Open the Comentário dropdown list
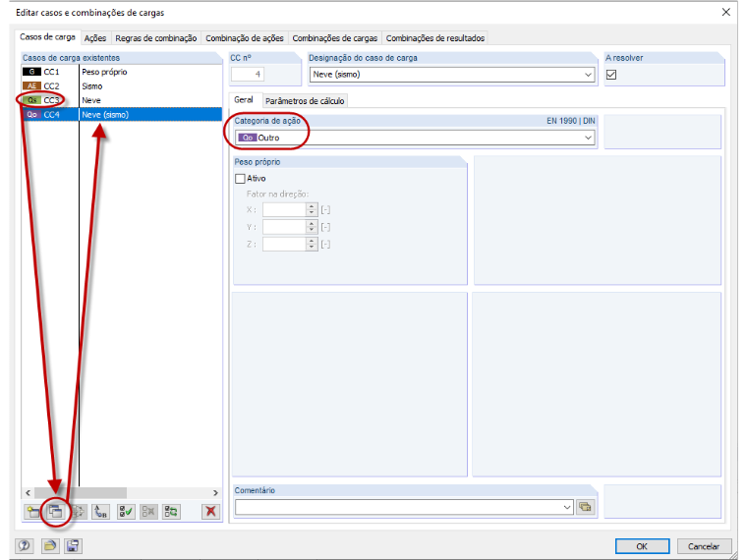 (x=567, y=507)
